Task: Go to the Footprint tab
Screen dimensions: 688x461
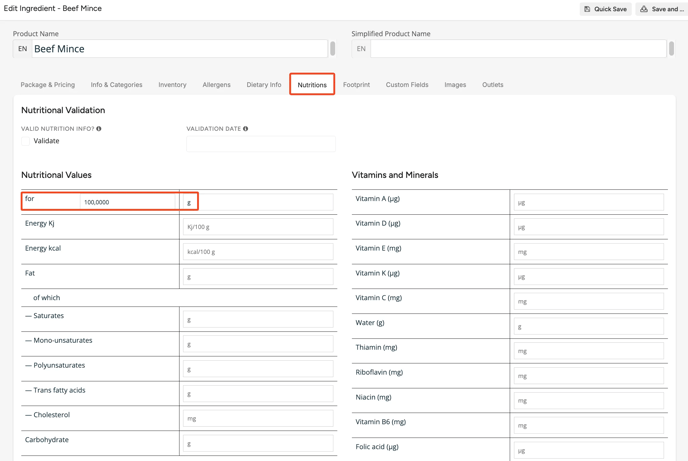Action: (x=356, y=85)
